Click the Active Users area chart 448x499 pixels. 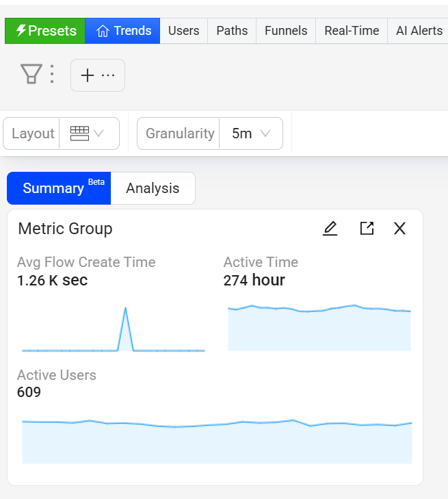[217, 442]
